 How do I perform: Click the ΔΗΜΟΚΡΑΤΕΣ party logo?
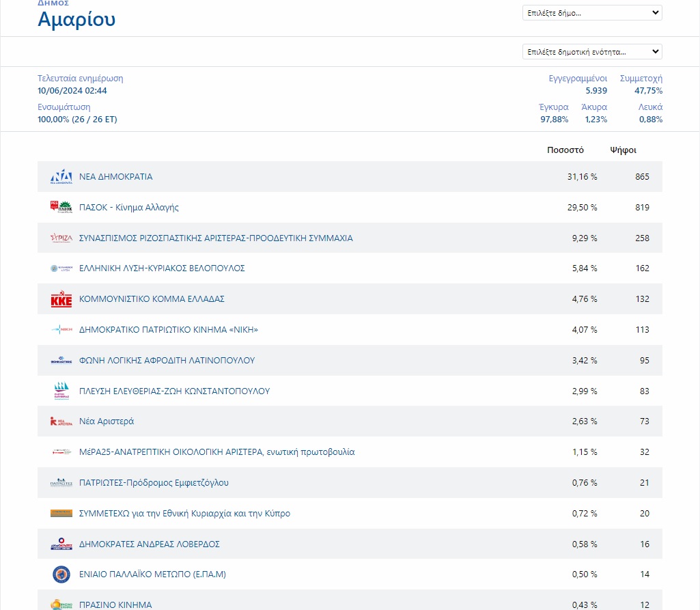click(x=61, y=544)
